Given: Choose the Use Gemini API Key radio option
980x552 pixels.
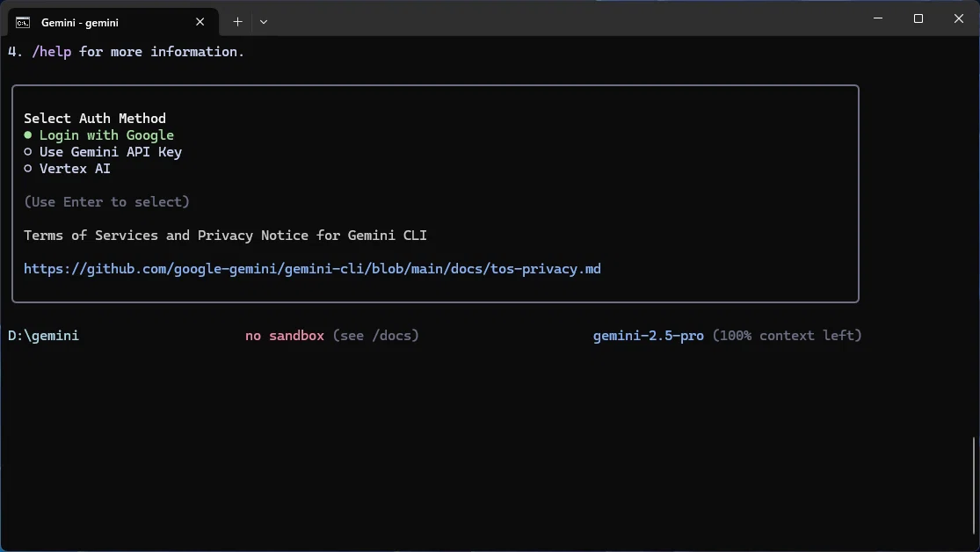Looking at the screenshot, I should pyautogui.click(x=103, y=152).
